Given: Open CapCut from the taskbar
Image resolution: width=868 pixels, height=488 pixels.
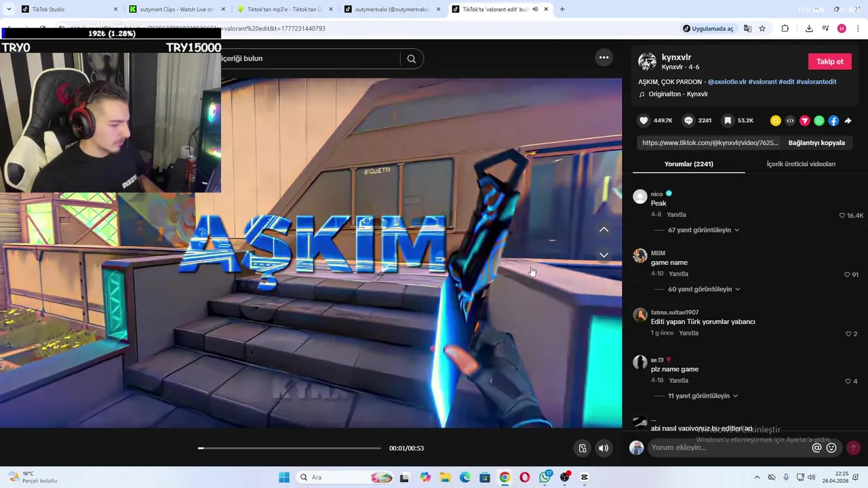Looking at the screenshot, I should (x=585, y=477).
